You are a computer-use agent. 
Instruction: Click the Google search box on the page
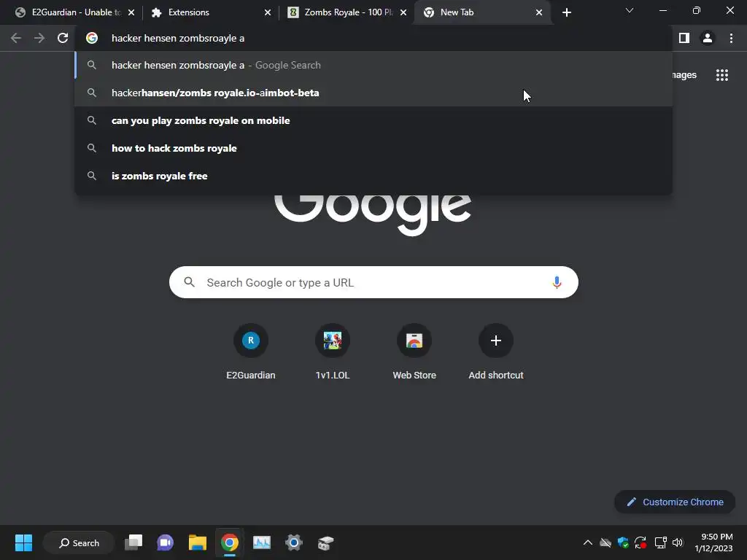373,282
